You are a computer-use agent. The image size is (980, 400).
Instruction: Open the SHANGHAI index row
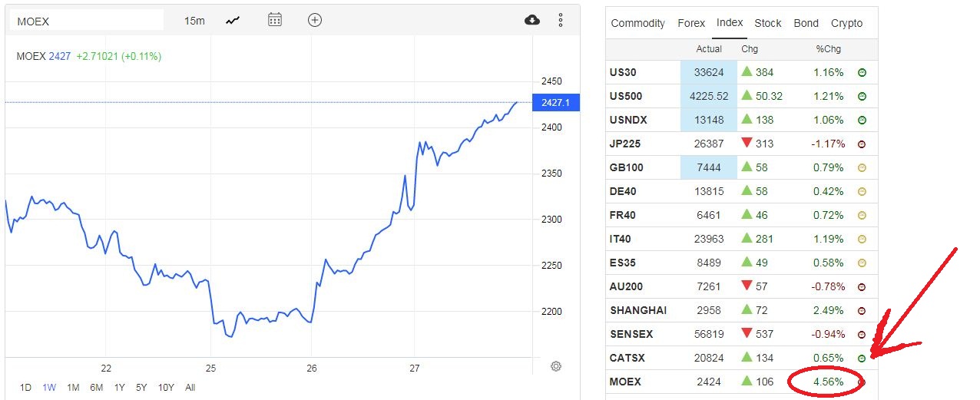point(637,310)
